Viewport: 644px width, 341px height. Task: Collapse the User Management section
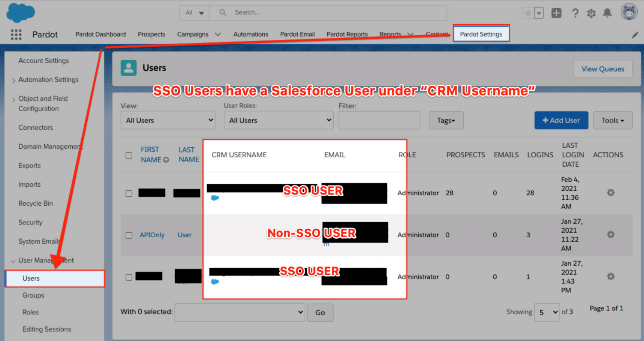tap(13, 261)
